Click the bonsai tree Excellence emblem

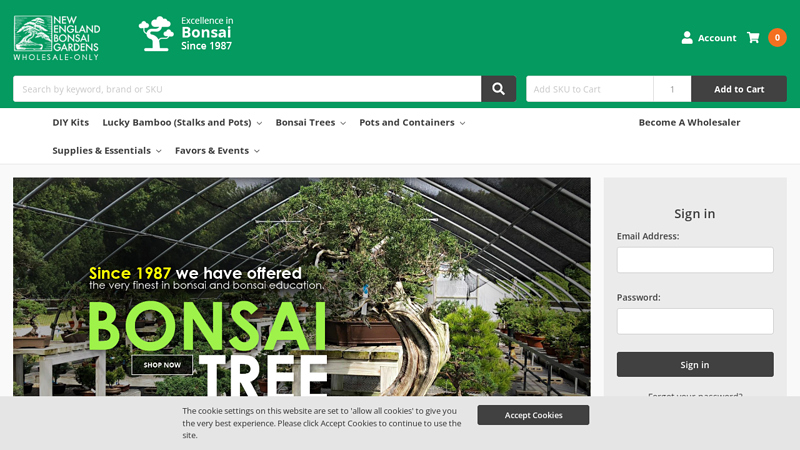pyautogui.click(x=156, y=34)
